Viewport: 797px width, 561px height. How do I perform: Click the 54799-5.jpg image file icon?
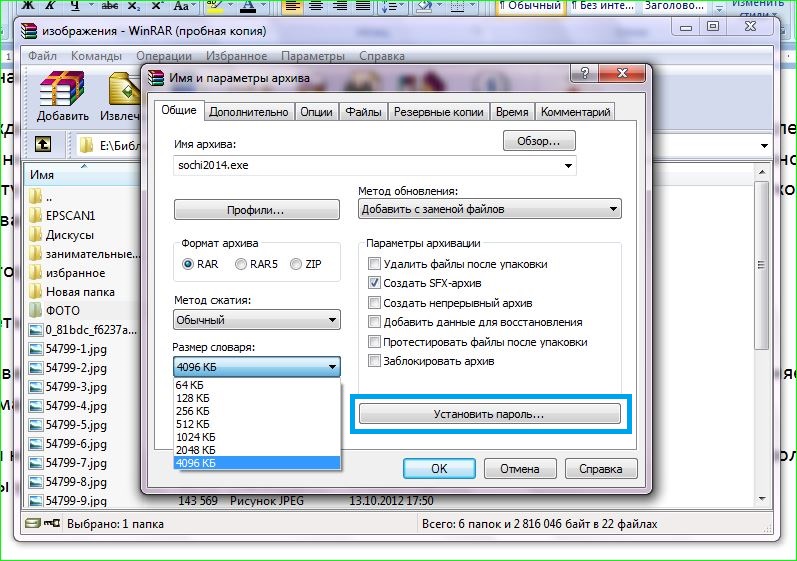coord(36,425)
